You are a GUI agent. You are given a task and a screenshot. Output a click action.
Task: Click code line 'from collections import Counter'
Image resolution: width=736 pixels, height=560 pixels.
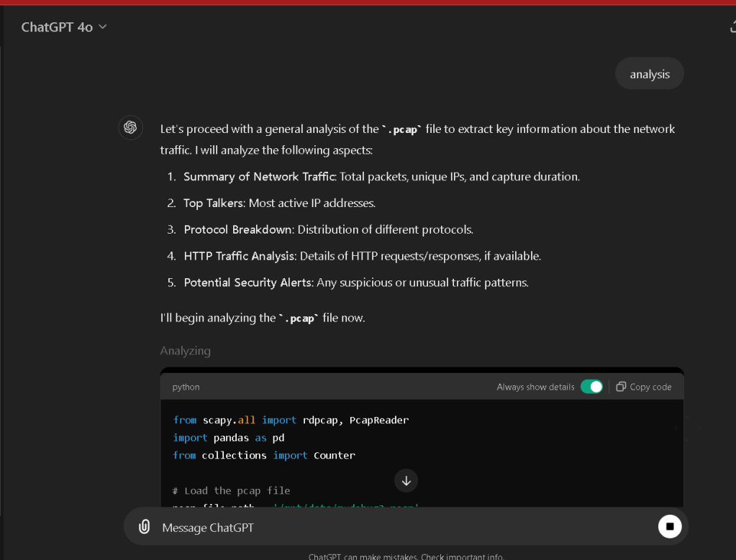264,456
